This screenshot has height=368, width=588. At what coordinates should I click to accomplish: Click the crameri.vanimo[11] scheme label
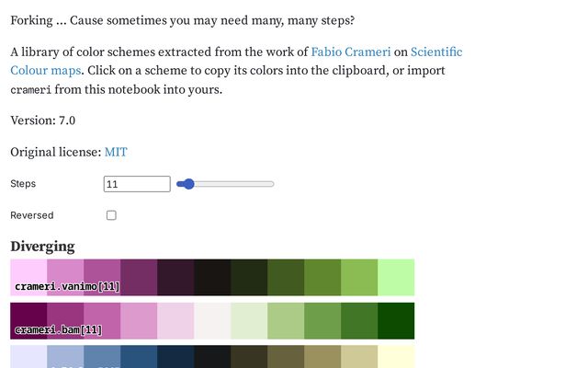coord(67,287)
